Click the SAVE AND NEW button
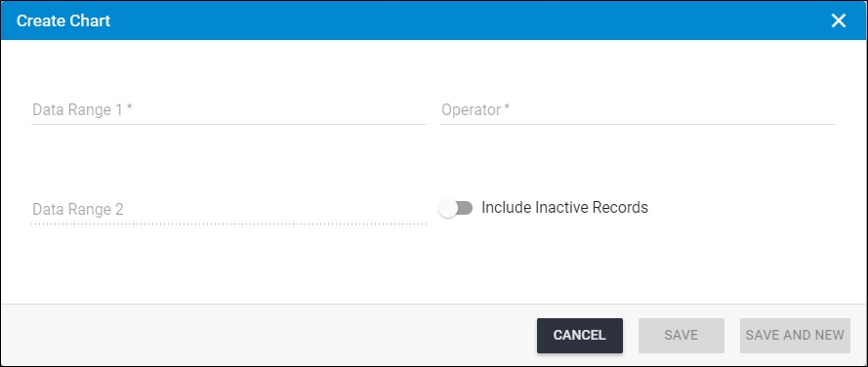 click(x=795, y=336)
